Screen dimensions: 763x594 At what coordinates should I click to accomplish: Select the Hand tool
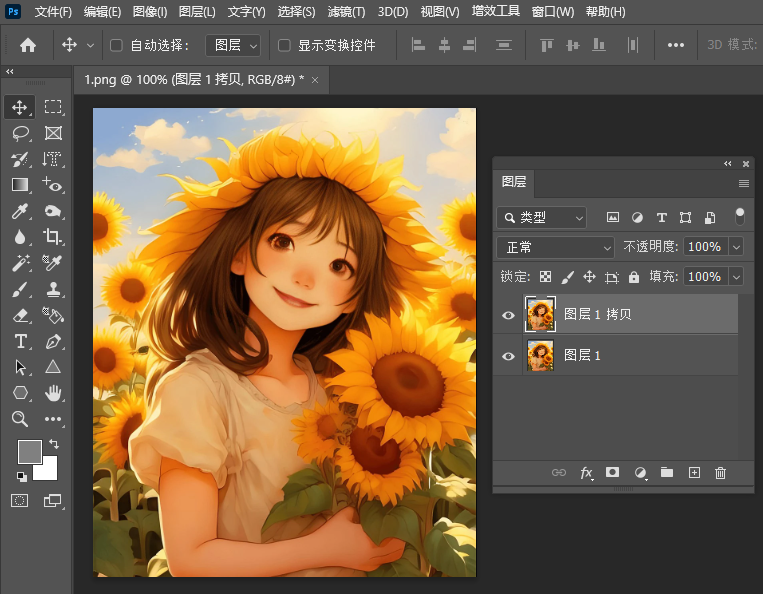click(x=52, y=393)
